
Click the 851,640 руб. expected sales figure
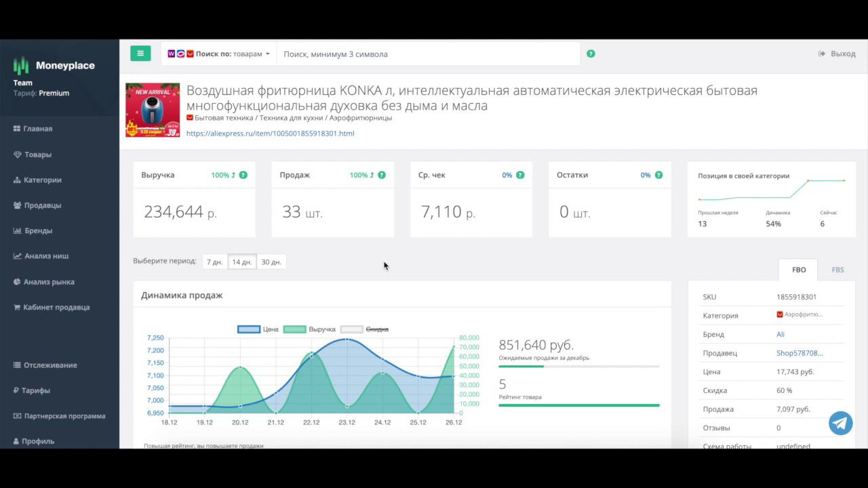[536, 344]
